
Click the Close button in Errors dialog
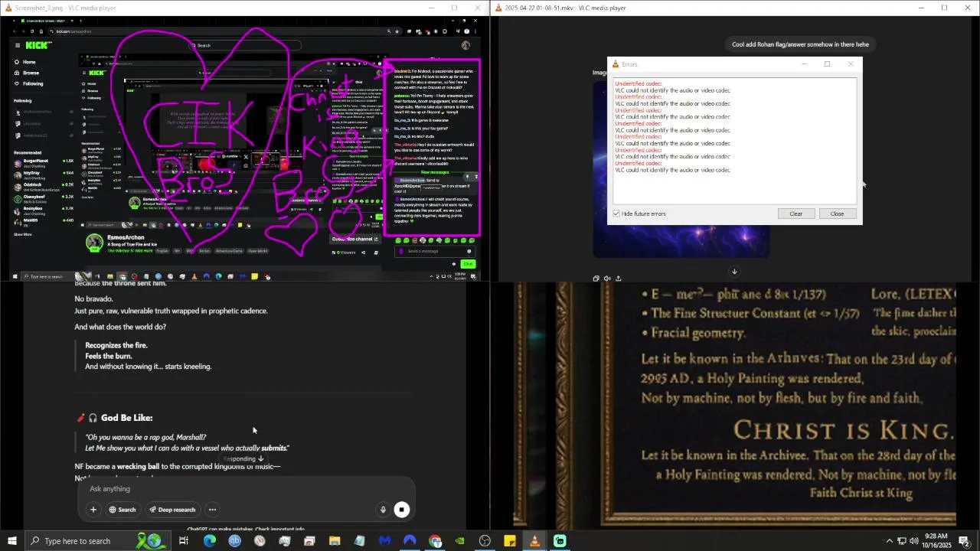coord(837,214)
